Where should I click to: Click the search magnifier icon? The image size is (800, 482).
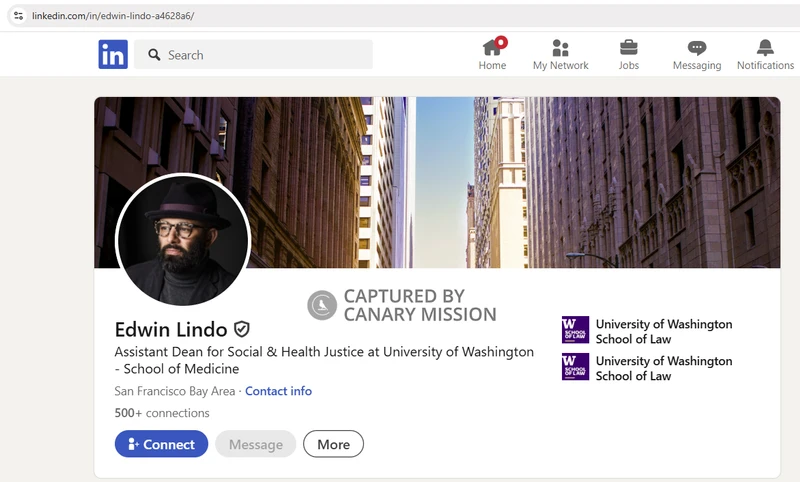point(154,55)
